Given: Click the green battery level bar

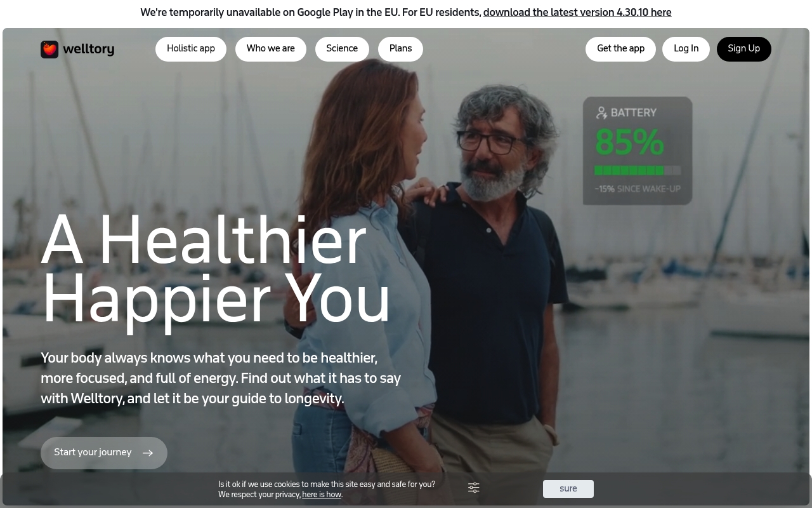Looking at the screenshot, I should pos(638,170).
